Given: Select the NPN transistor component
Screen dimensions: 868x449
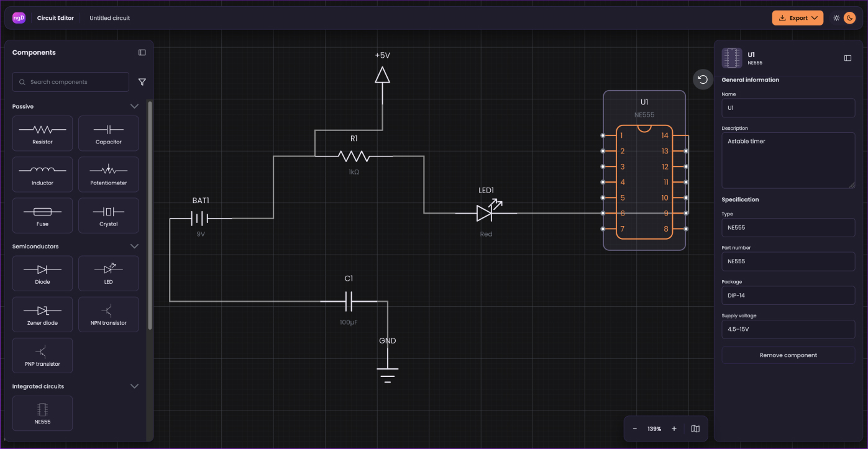Looking at the screenshot, I should tap(109, 314).
